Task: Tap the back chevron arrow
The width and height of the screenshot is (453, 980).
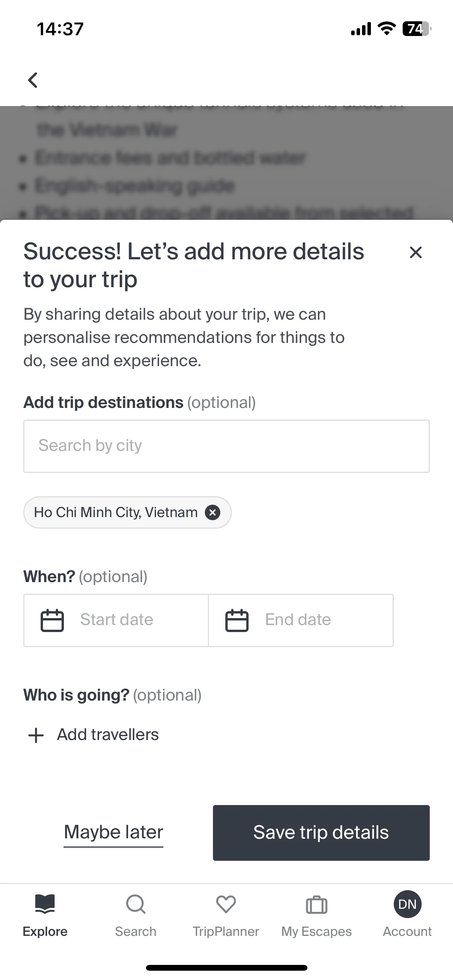Action: 33,80
